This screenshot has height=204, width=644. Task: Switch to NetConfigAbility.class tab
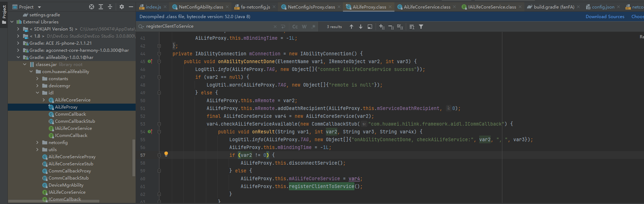pyautogui.click(x=201, y=7)
